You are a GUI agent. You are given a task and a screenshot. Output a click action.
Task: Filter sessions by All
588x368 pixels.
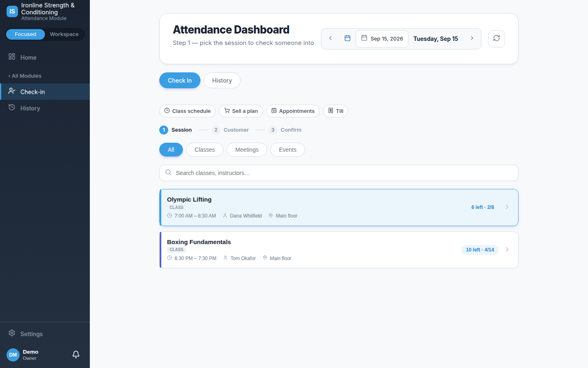[171, 150]
